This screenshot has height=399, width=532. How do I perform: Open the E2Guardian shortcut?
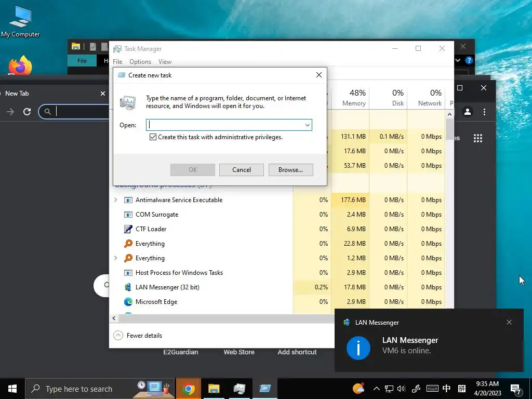[180, 352]
